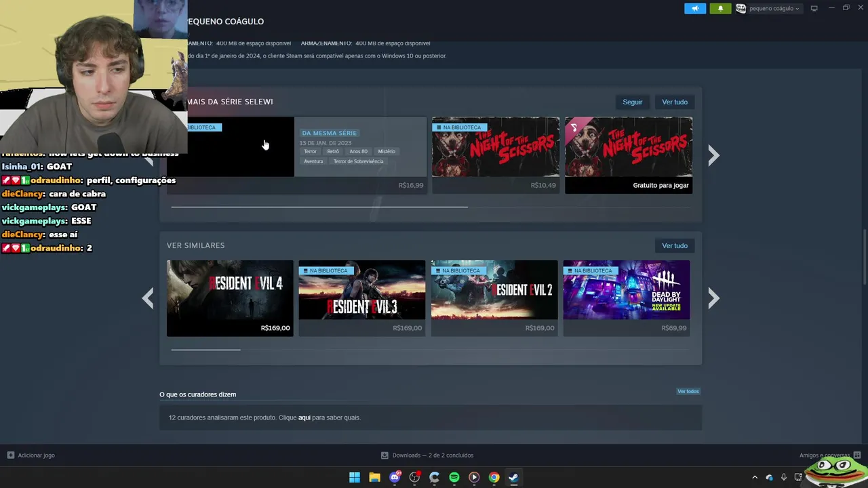Screen dimensions: 868x488
Task: Open the Resident Evil 4 game card
Action: point(230,298)
